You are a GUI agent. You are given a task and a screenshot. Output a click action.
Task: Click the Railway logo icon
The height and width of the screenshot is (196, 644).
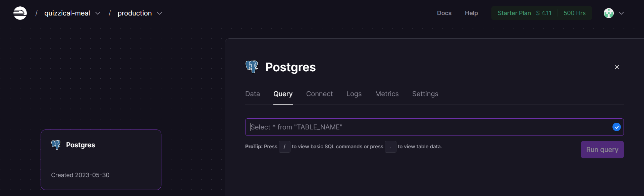point(20,13)
